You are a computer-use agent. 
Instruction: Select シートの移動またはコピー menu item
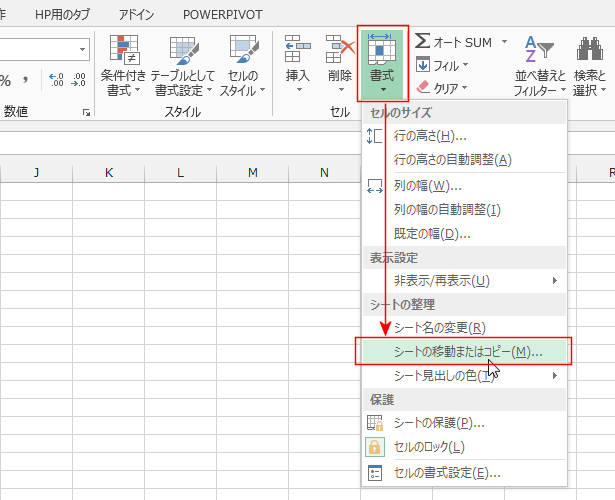(x=465, y=351)
